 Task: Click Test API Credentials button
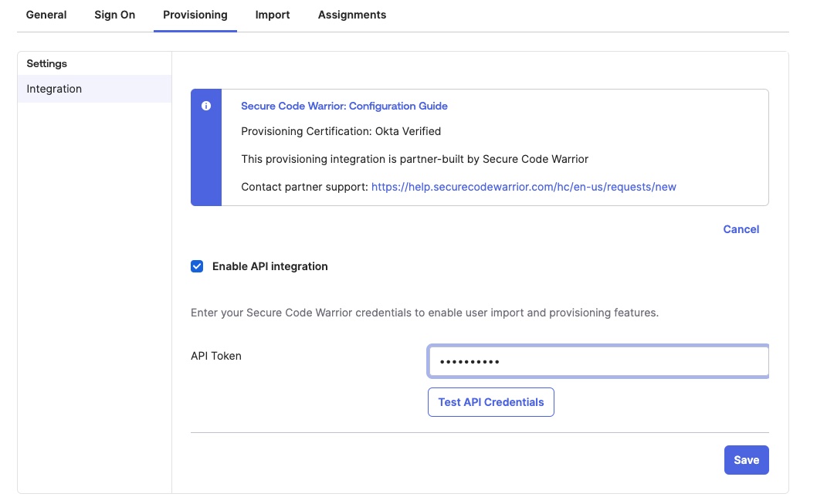coord(491,402)
